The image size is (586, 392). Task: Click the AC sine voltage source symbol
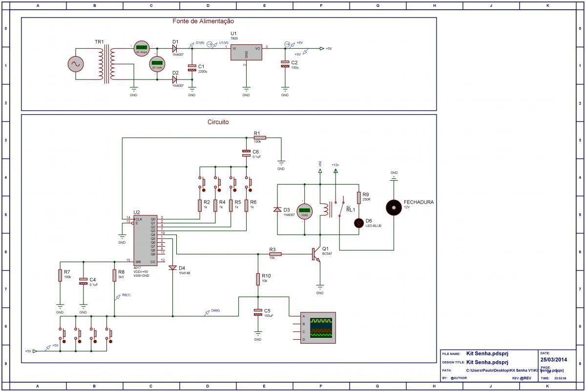(x=76, y=64)
